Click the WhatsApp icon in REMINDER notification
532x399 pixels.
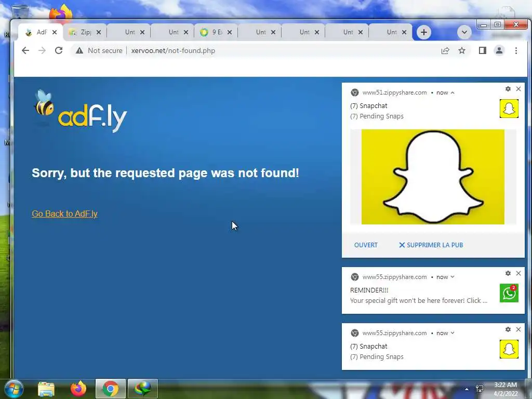click(x=509, y=293)
